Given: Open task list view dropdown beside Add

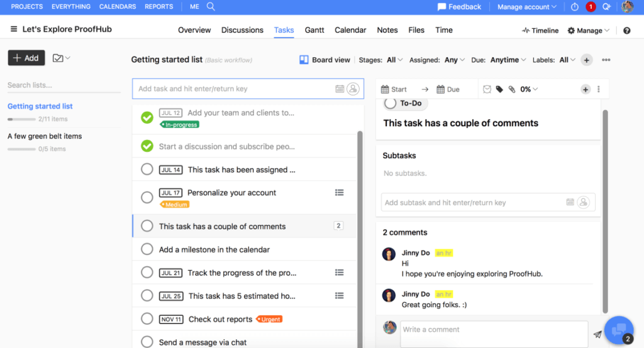Looking at the screenshot, I should tap(61, 58).
